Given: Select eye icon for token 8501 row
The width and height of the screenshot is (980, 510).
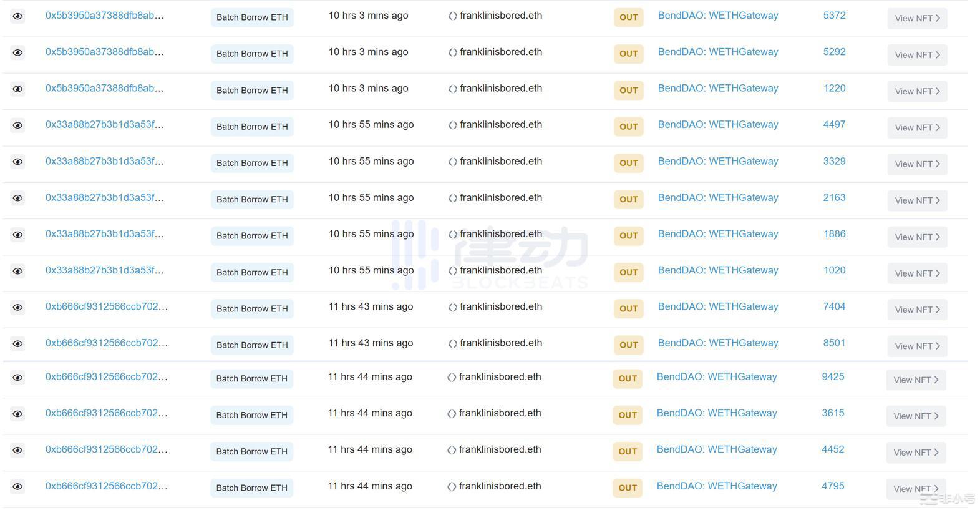Looking at the screenshot, I should (17, 344).
